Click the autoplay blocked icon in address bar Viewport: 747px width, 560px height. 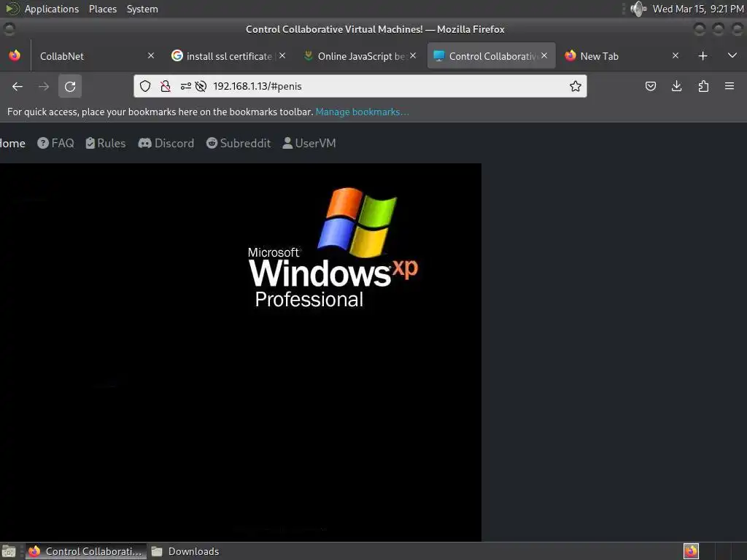click(201, 86)
